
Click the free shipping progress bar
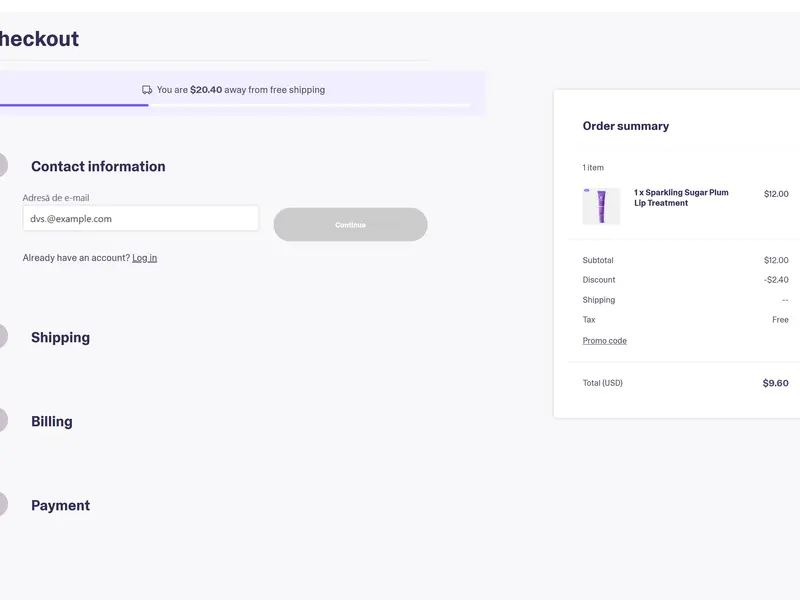pos(235,105)
